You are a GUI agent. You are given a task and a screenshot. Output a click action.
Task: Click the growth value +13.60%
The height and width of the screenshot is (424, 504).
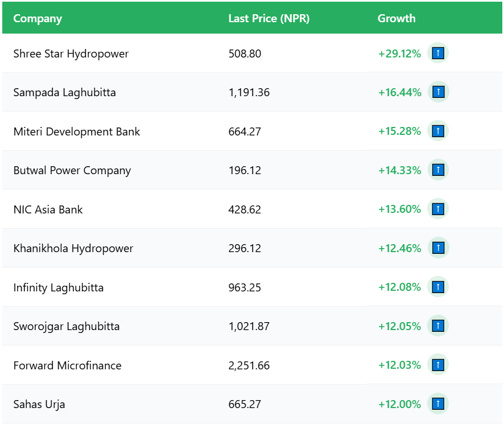pyautogui.click(x=399, y=209)
